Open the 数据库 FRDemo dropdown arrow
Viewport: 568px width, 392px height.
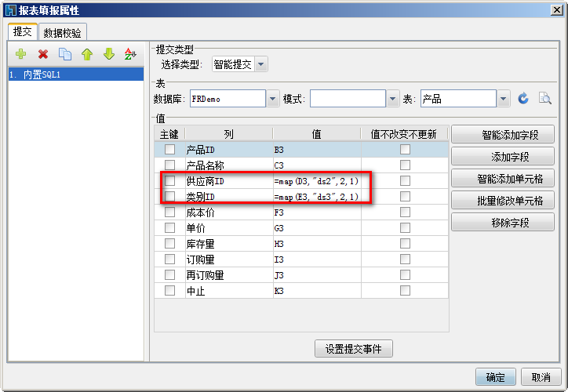(273, 99)
